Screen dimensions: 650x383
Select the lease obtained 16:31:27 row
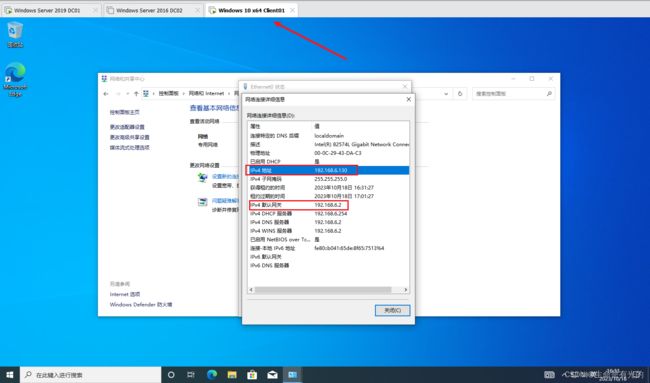click(328, 187)
